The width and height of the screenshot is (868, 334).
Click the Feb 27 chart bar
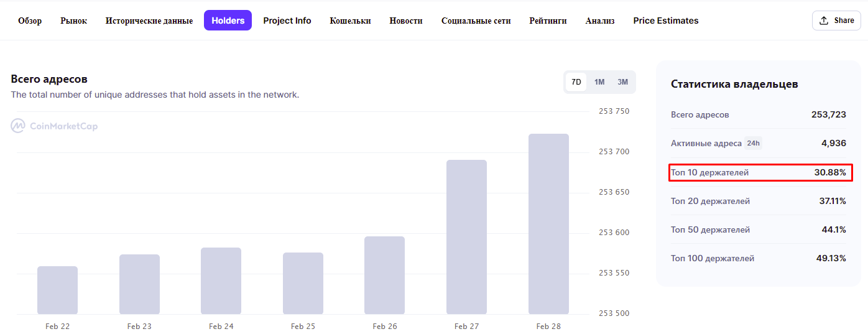click(466, 237)
